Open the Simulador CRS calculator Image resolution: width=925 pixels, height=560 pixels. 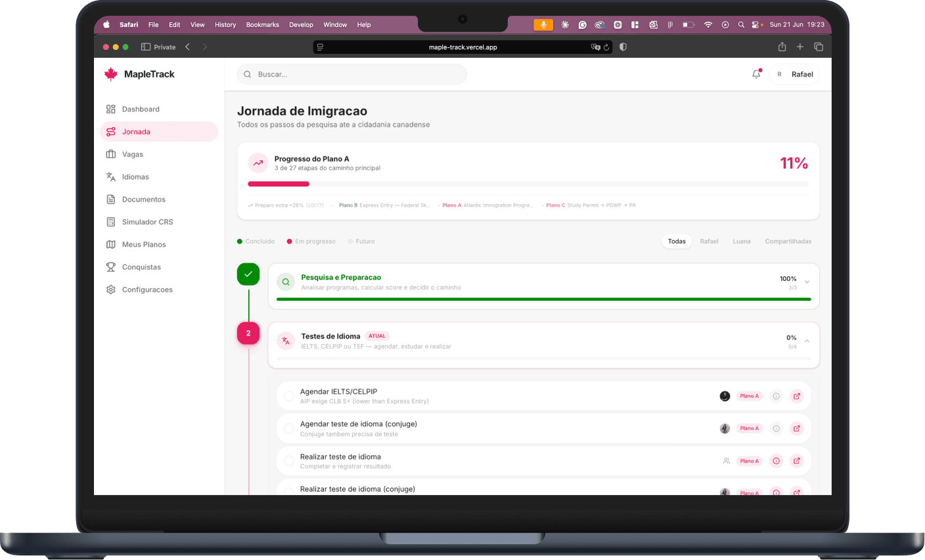click(158, 222)
